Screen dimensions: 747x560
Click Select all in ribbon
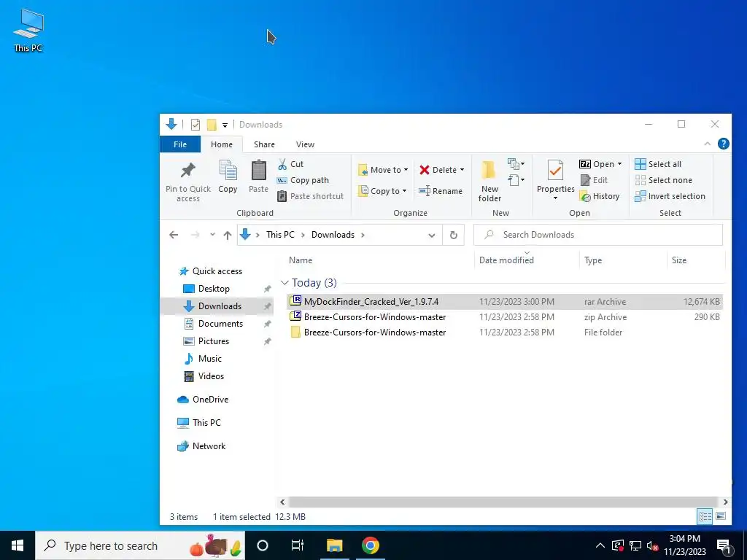[x=658, y=164]
